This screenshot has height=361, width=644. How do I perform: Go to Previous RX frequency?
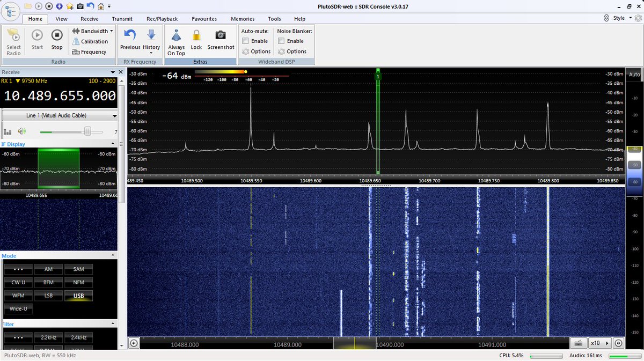130,40
